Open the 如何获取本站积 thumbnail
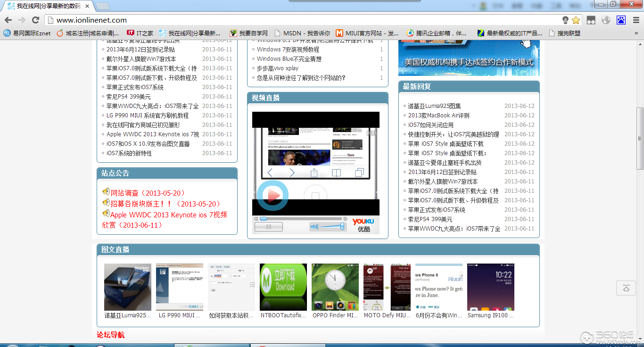 tap(231, 287)
